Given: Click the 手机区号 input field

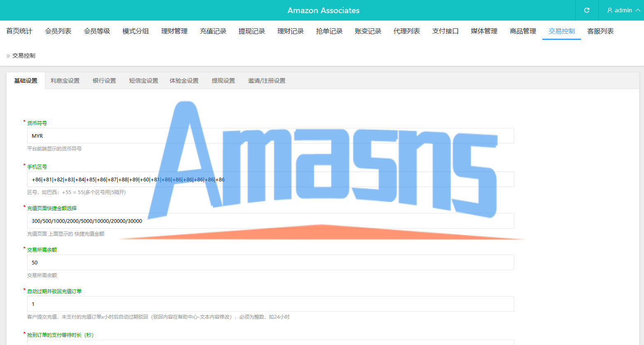Looking at the screenshot, I should (271, 179).
